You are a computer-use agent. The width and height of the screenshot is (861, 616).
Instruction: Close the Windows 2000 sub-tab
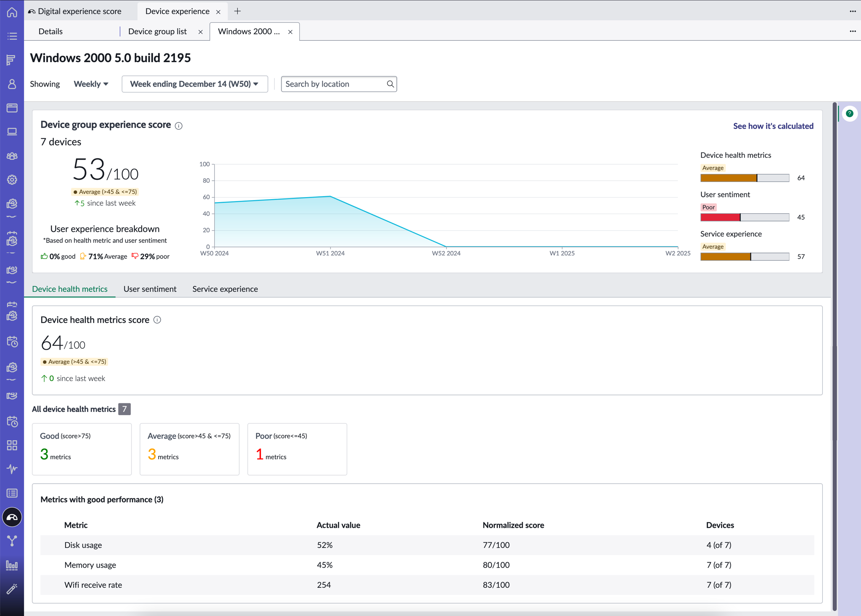coord(290,32)
